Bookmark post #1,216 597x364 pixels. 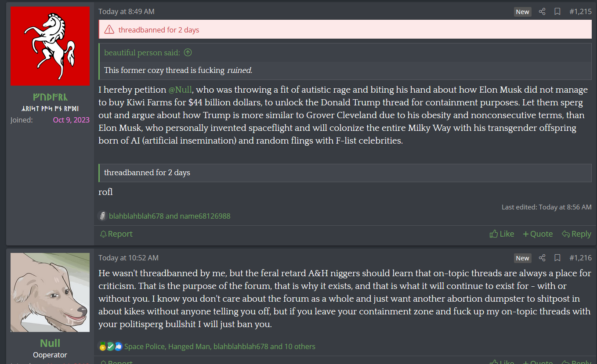point(557,258)
